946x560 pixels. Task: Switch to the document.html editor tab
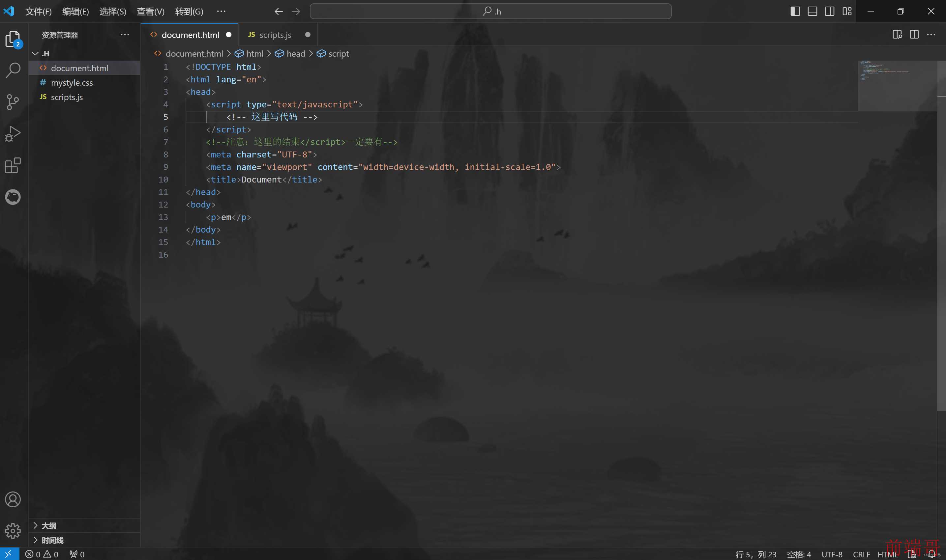[x=190, y=35]
